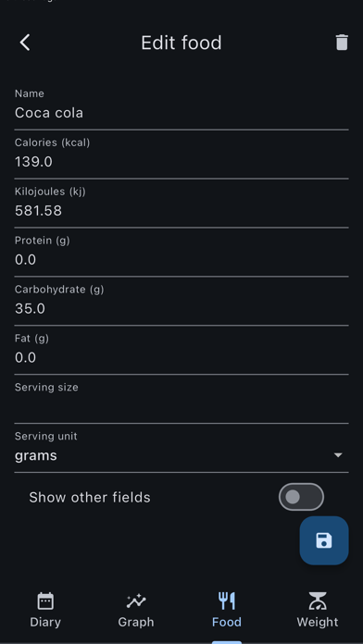Save food with the floppy disk button

[324, 540]
